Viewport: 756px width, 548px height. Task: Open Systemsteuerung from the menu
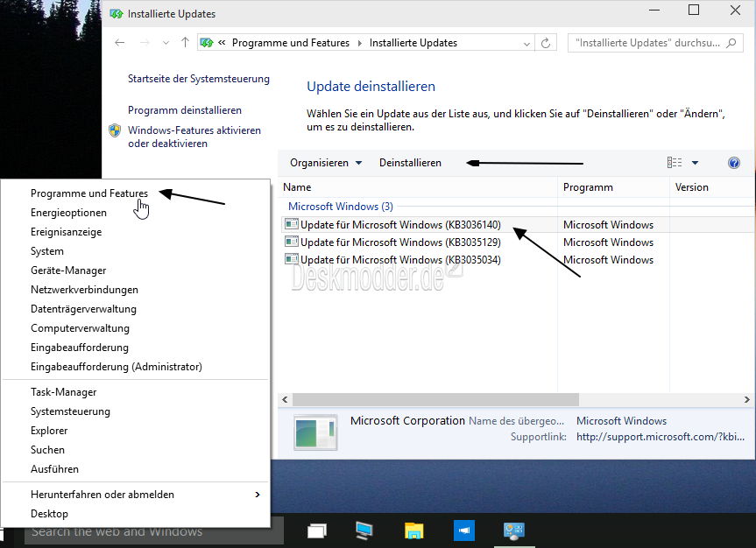[70, 411]
